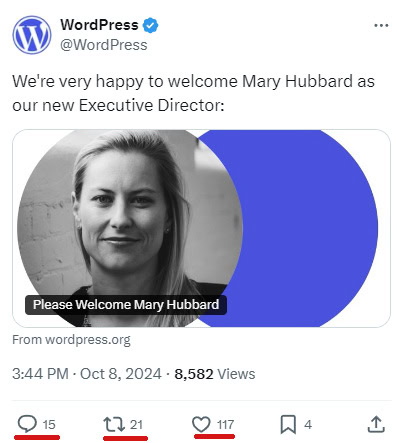This screenshot has width=397, height=443.
Task: Open WordPress display name link
Action: 99,25
